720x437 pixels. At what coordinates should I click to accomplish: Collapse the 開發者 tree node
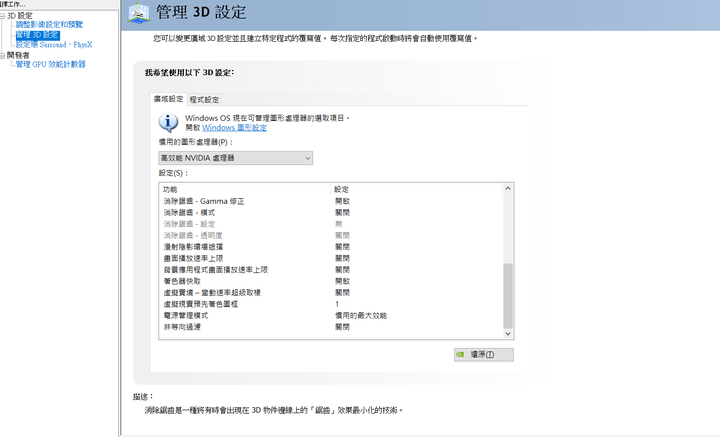pyautogui.click(x=2, y=56)
